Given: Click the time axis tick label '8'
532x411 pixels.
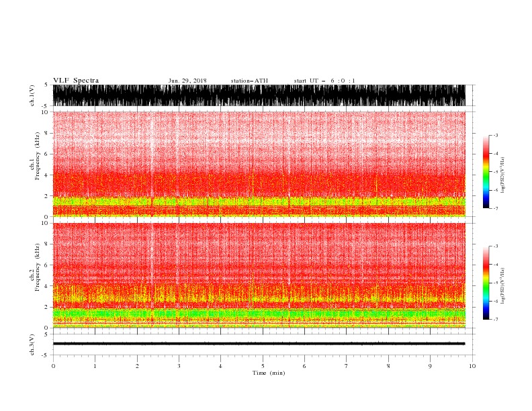Looking at the screenshot, I should [x=388, y=366].
